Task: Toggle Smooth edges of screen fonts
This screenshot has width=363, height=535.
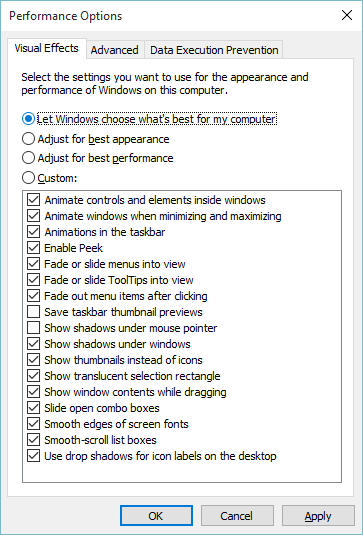Action: [x=33, y=424]
